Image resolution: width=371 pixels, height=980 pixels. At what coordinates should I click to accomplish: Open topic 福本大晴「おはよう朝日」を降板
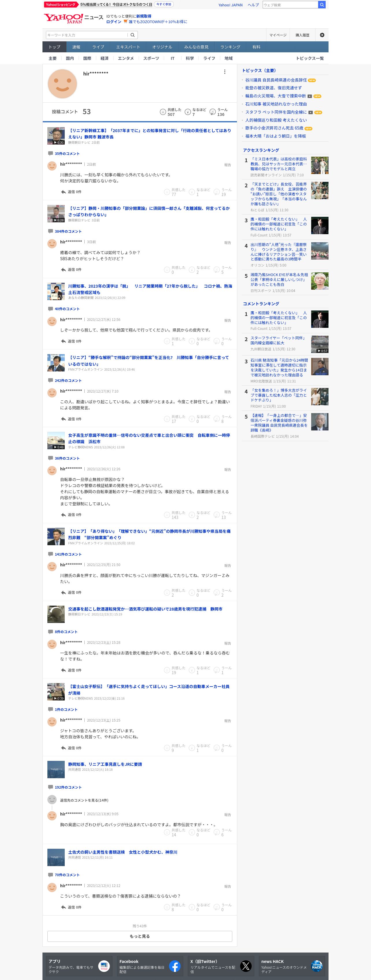276,136
